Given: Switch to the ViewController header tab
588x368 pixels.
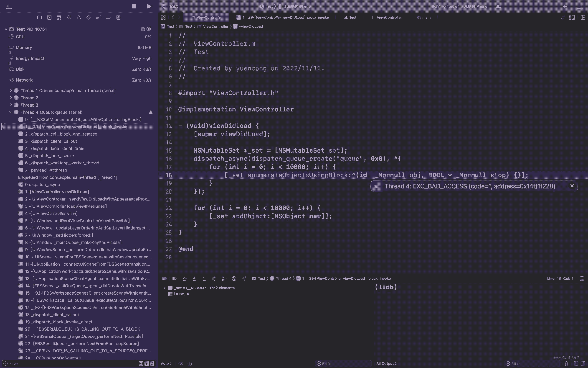Looking at the screenshot, I should coord(387,17).
